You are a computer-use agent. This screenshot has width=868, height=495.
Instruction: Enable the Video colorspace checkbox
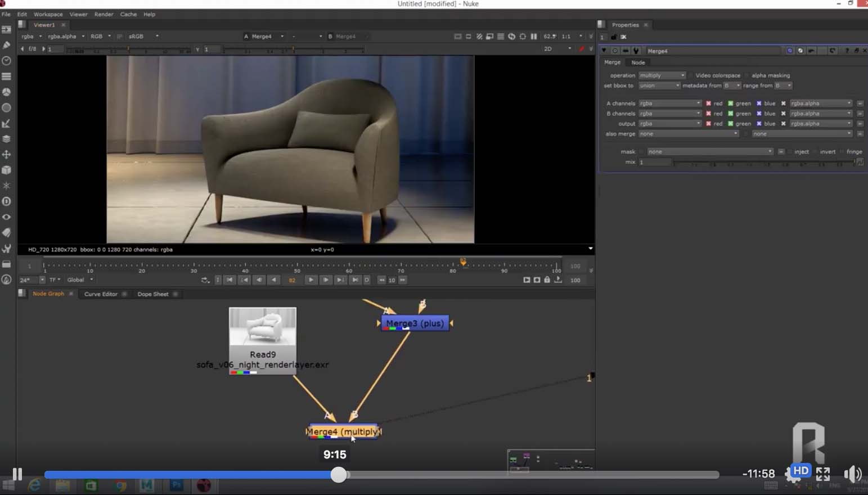(x=691, y=75)
